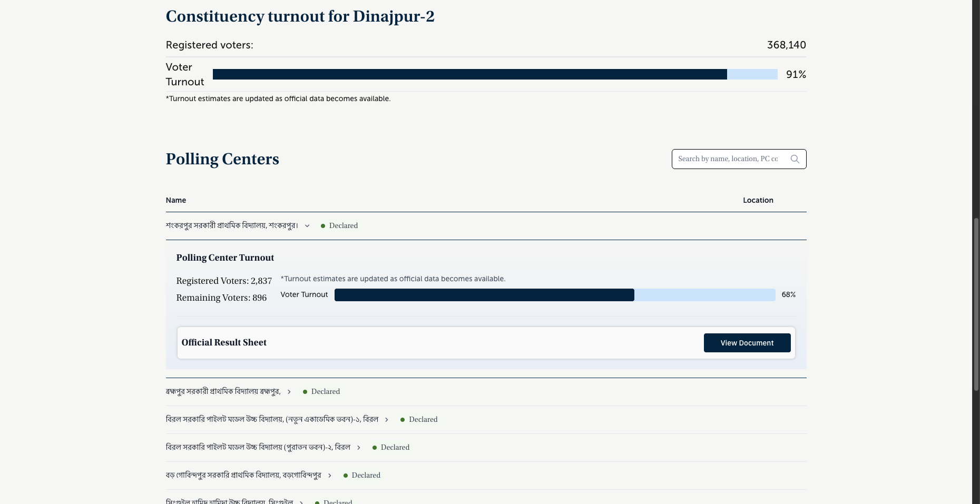This screenshot has width=980, height=504.
Task: Click the Declared status of ব্রহ্মপুর row
Action: [321, 391]
